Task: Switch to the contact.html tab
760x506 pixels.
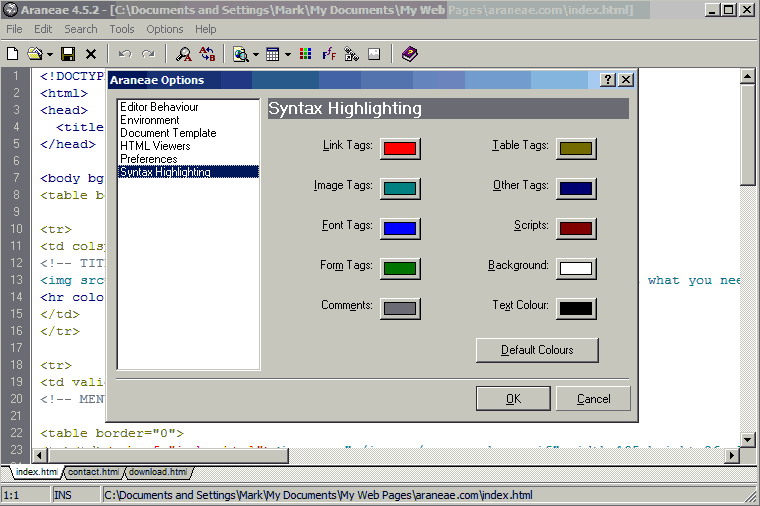Action: [x=93, y=472]
